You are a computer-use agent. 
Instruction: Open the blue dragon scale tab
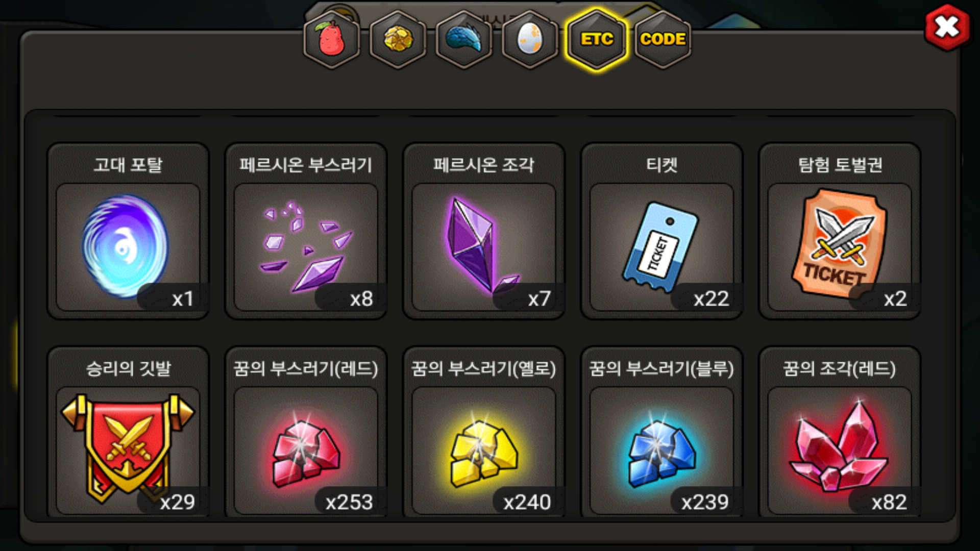tap(464, 39)
